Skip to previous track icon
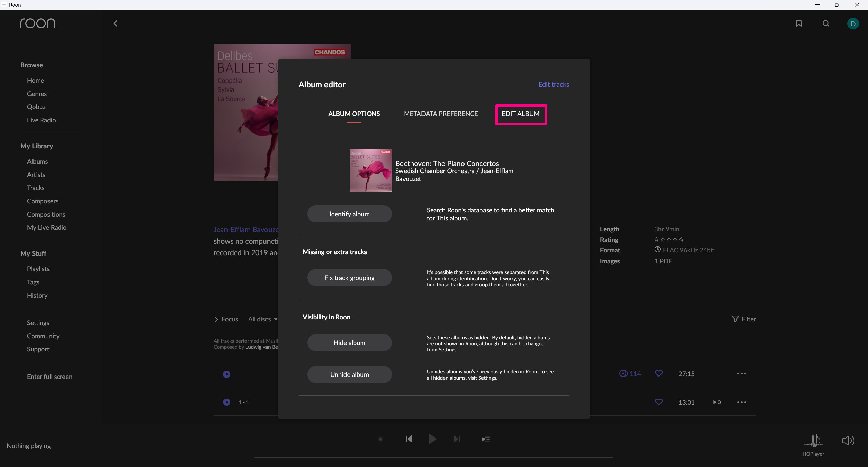Viewport: 868px width, 467px height. (409, 439)
